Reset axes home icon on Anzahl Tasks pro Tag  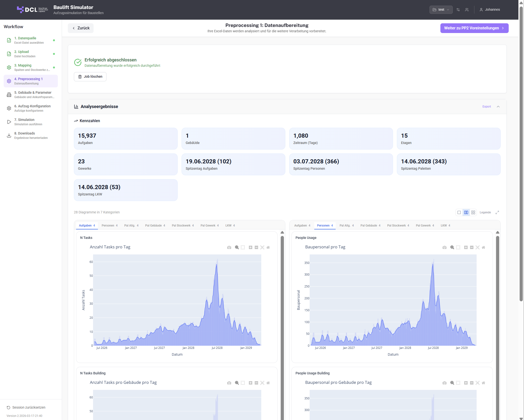[x=268, y=247]
